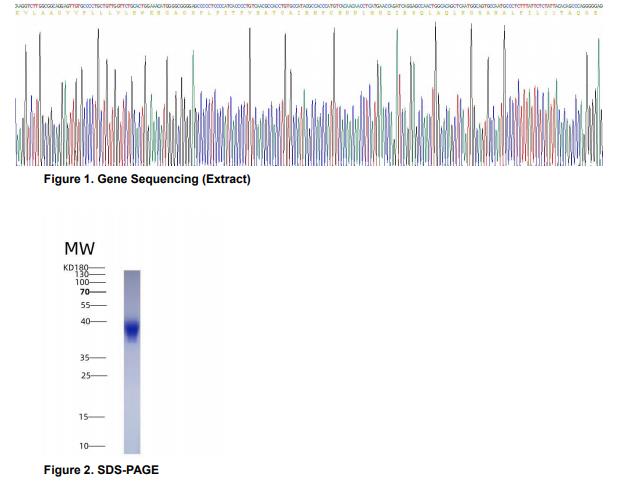This screenshot has height=483, width=628.
Task: Select the 40 kD marker label
Action: pos(85,321)
